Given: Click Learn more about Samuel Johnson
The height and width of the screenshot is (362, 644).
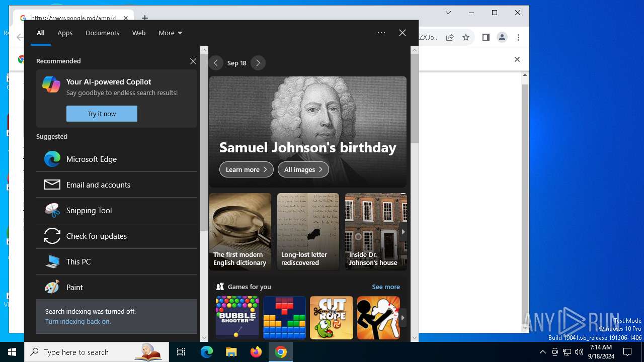Looking at the screenshot, I should coord(247,169).
